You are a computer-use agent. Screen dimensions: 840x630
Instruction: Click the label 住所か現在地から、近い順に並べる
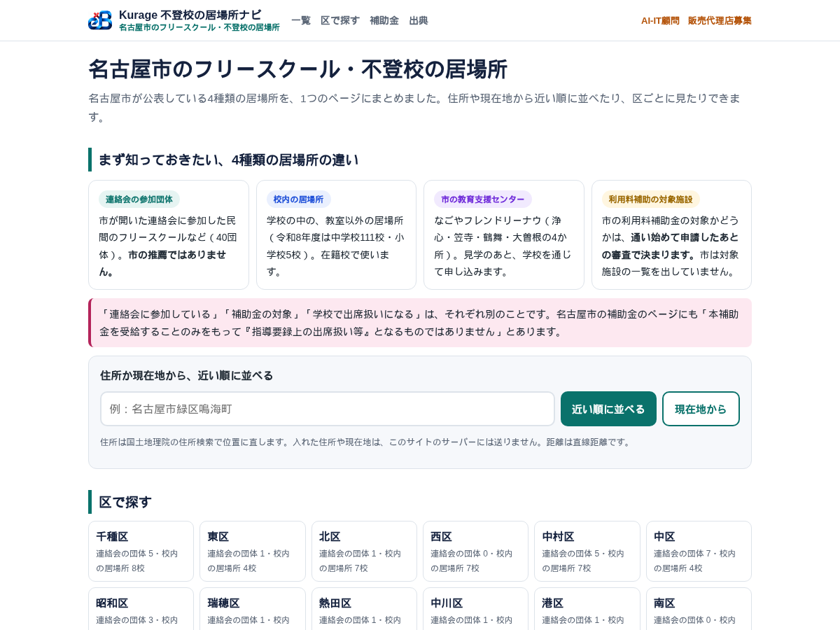tap(186, 375)
